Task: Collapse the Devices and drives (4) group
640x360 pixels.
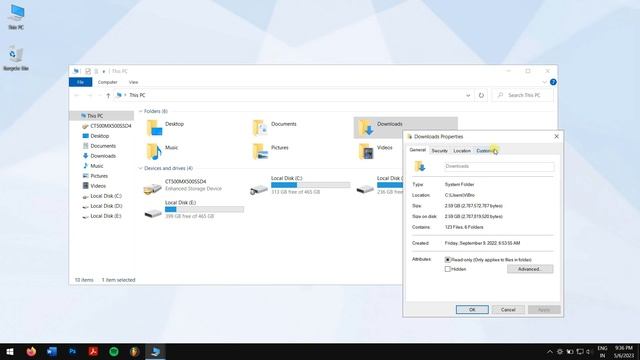Action: click(x=140, y=168)
